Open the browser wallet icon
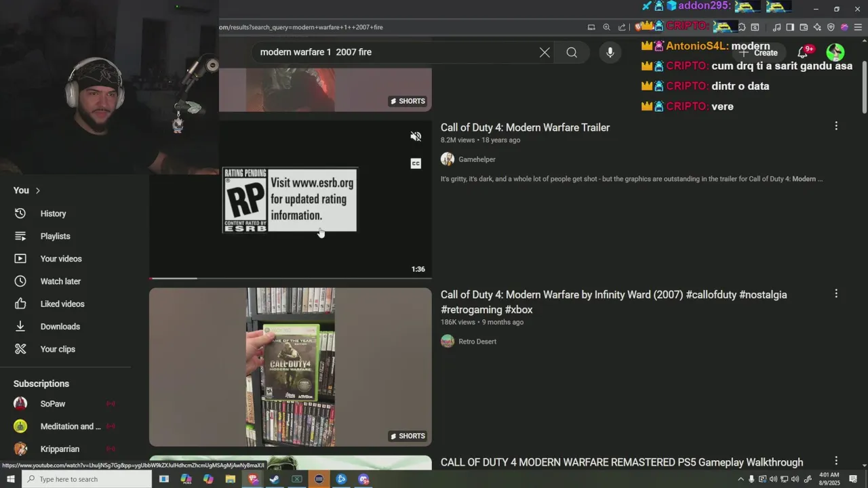The height and width of the screenshot is (488, 868). tap(804, 27)
